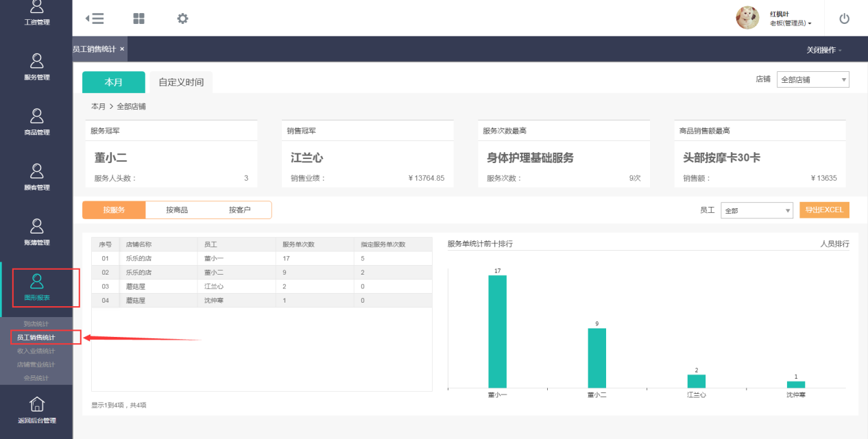Click 返回后台管理 home icon
The image size is (868, 439).
[37, 404]
